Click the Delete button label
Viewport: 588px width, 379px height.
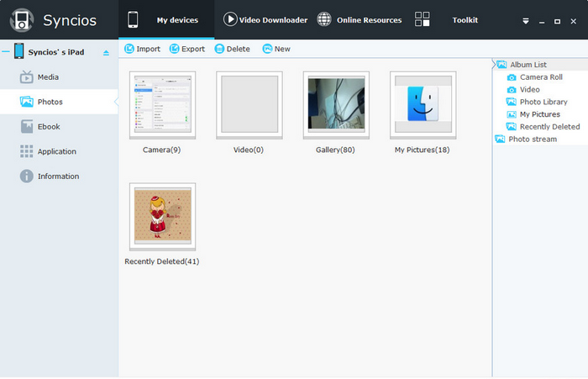coord(238,49)
